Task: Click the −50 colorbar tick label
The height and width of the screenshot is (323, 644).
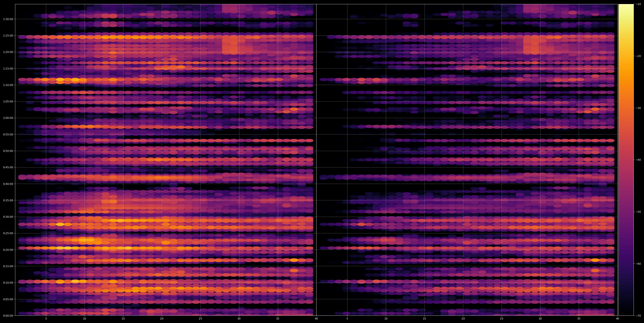Action: (638, 212)
